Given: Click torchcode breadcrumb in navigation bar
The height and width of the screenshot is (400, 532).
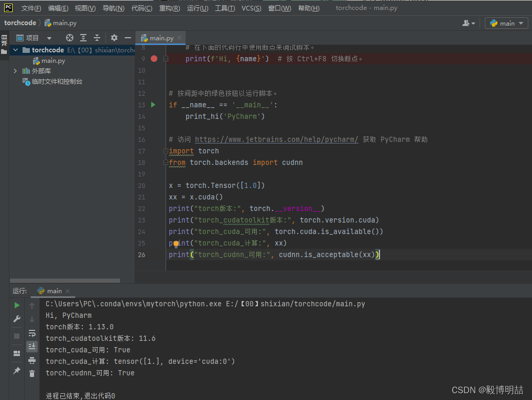Looking at the screenshot, I should pos(20,23).
